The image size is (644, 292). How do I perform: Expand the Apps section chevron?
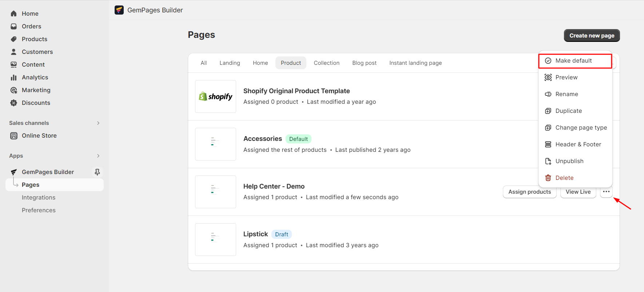(x=98, y=156)
